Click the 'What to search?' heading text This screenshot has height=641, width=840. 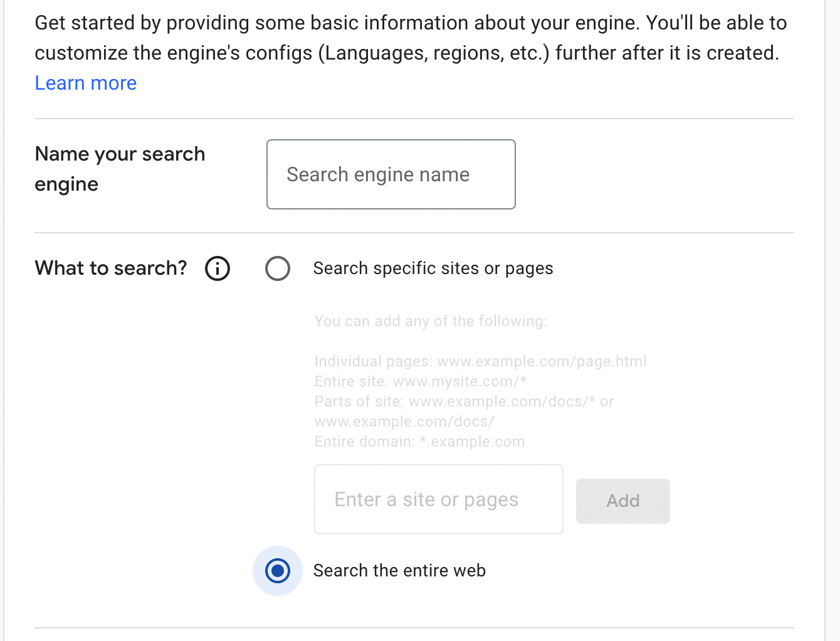pos(111,268)
